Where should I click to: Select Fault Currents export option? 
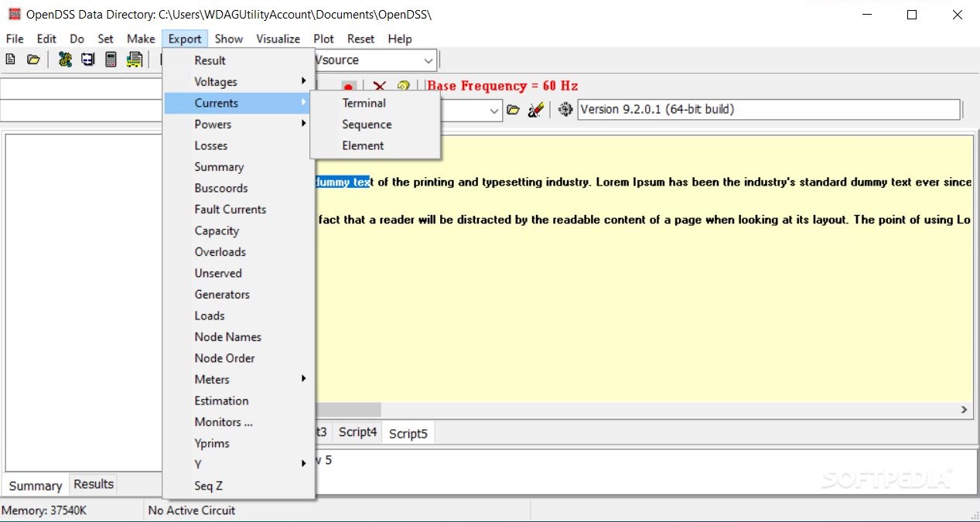[239, 210]
